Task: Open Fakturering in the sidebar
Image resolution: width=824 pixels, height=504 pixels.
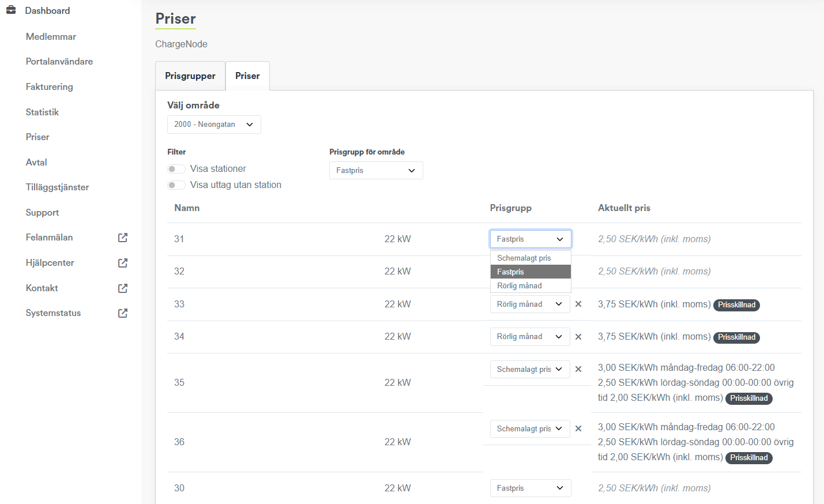Action: [50, 87]
